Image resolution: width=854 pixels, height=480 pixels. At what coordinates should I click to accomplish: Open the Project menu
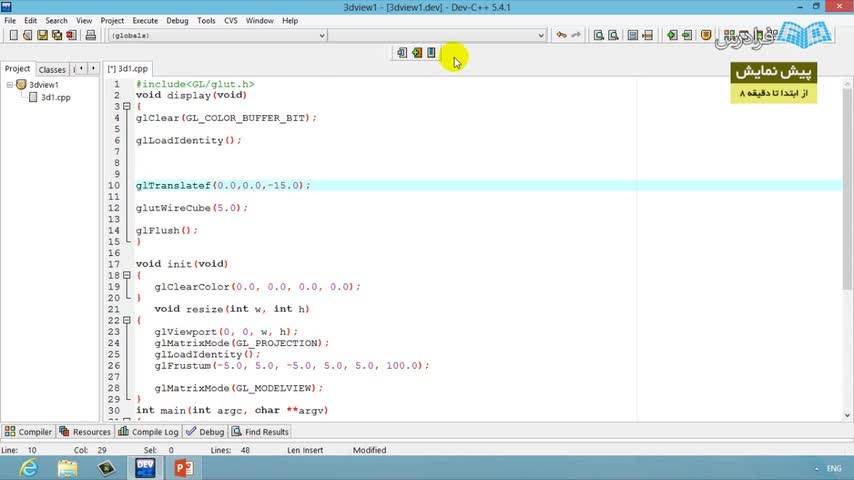click(112, 21)
